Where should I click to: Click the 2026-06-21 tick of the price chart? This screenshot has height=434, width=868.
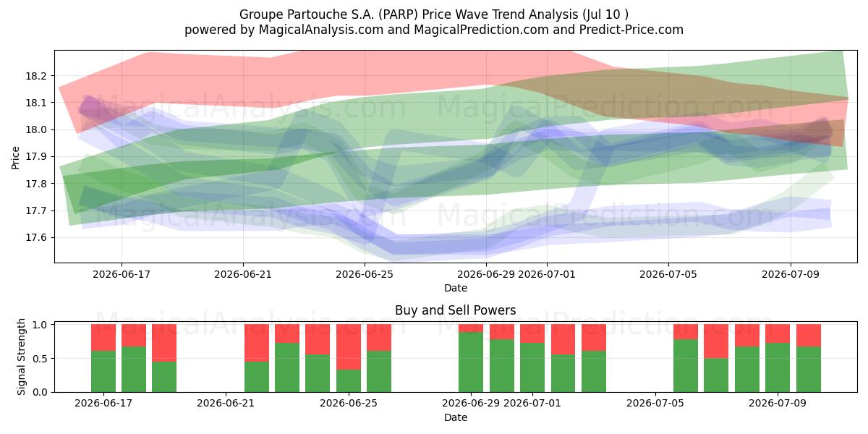coord(243,274)
